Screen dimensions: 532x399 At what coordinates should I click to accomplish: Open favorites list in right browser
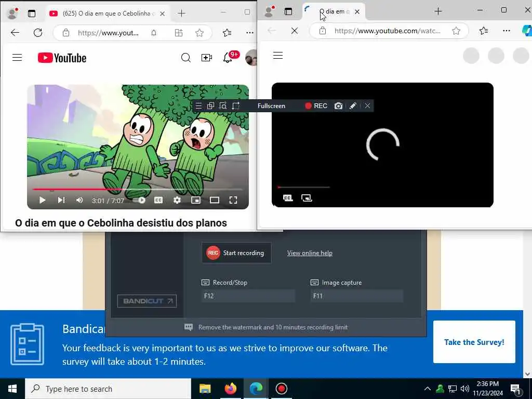(x=484, y=31)
